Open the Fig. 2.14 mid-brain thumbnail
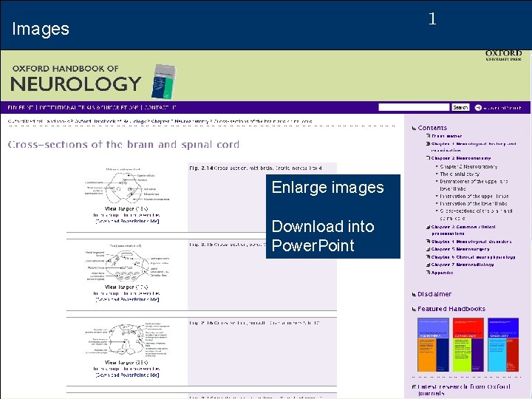Screen dimensions: 532x399 coord(127,185)
